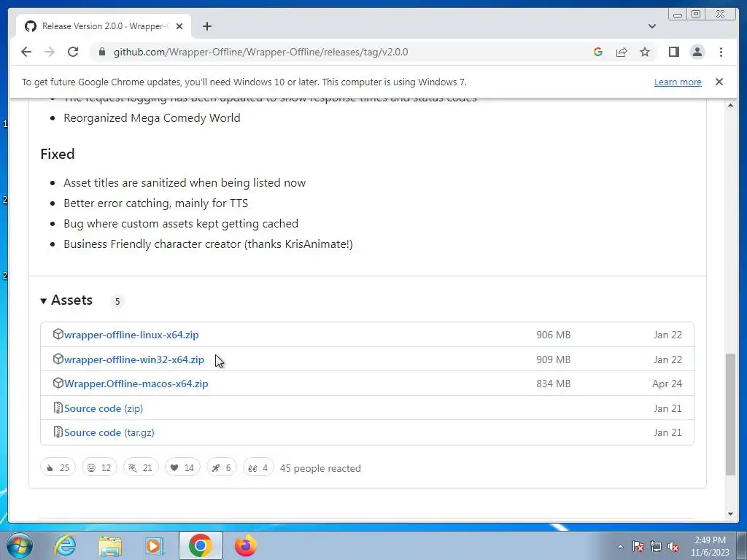This screenshot has width=747, height=560.
Task: Close the Release Version 2.0.0 tab
Action: coord(179,26)
